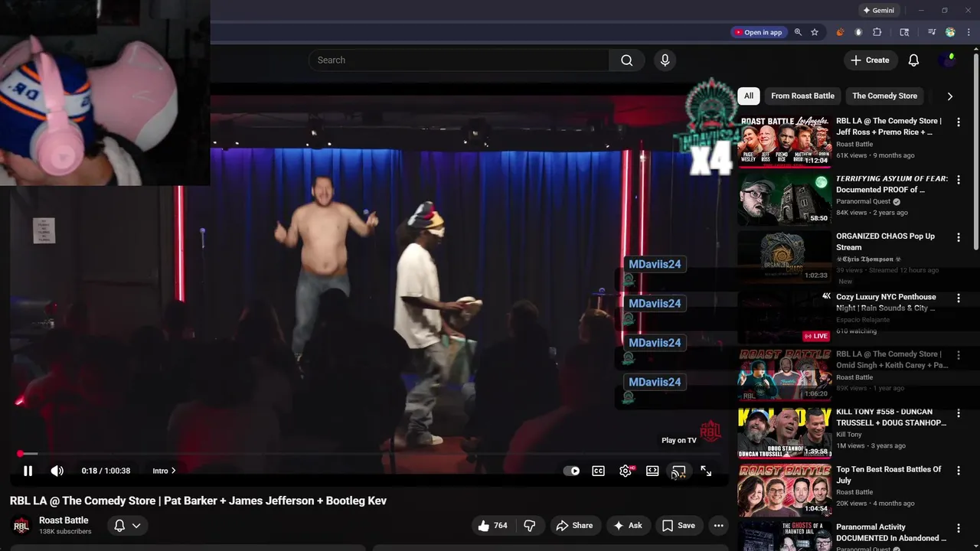Bookmark this page with star icon
This screenshot has width=980, height=551.
[815, 32]
